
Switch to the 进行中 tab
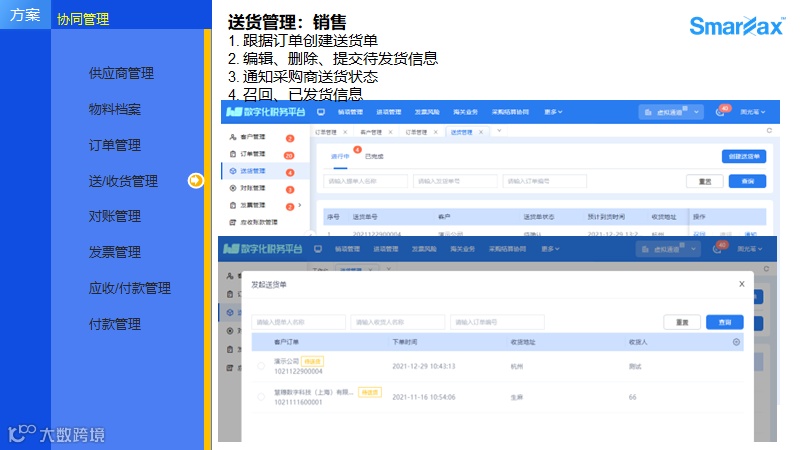340,157
